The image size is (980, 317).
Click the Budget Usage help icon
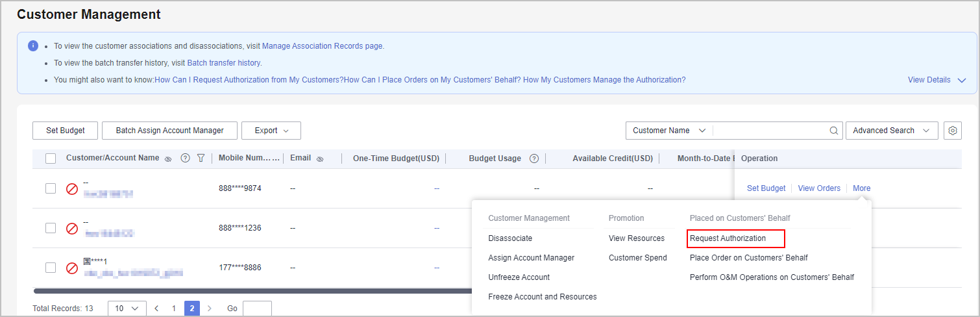534,158
